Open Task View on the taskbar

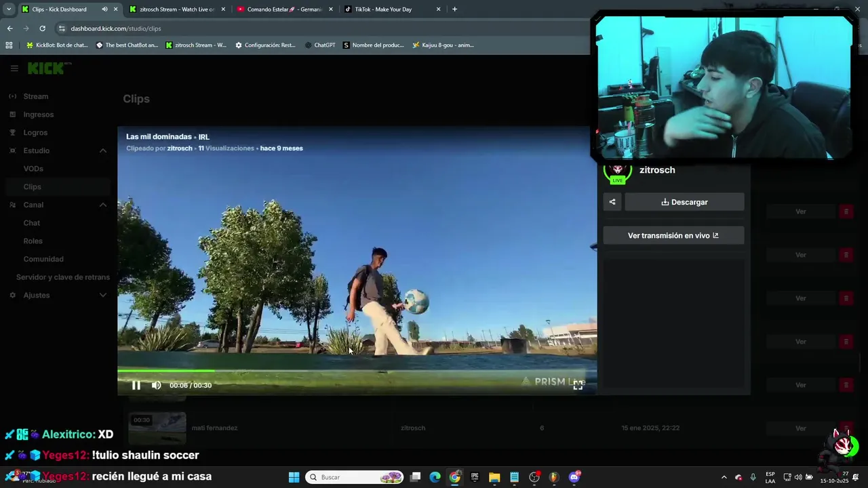pyautogui.click(x=416, y=477)
